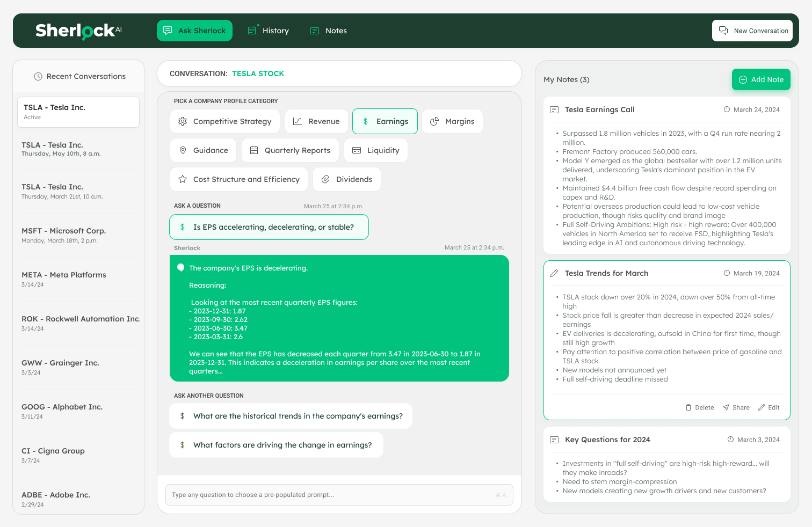Select Ask Sherlock in the navigation
Viewport: 812px width, 527px height.
point(194,31)
